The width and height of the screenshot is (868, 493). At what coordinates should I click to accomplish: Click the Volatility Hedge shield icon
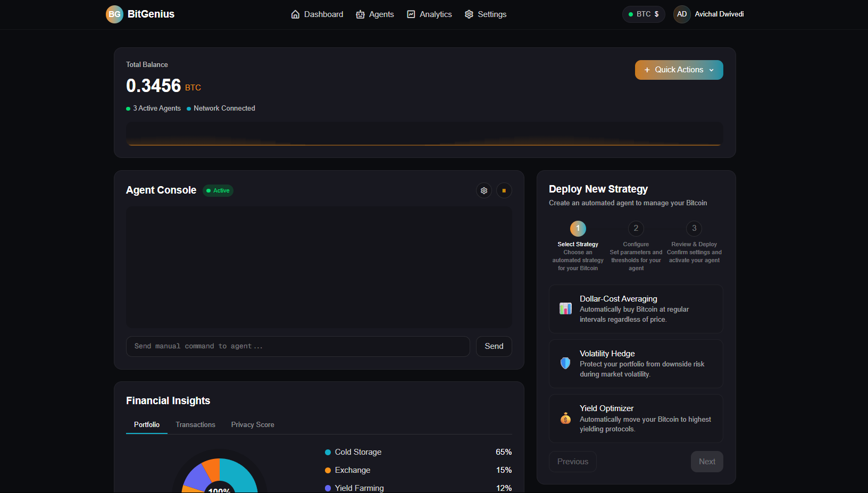point(565,363)
